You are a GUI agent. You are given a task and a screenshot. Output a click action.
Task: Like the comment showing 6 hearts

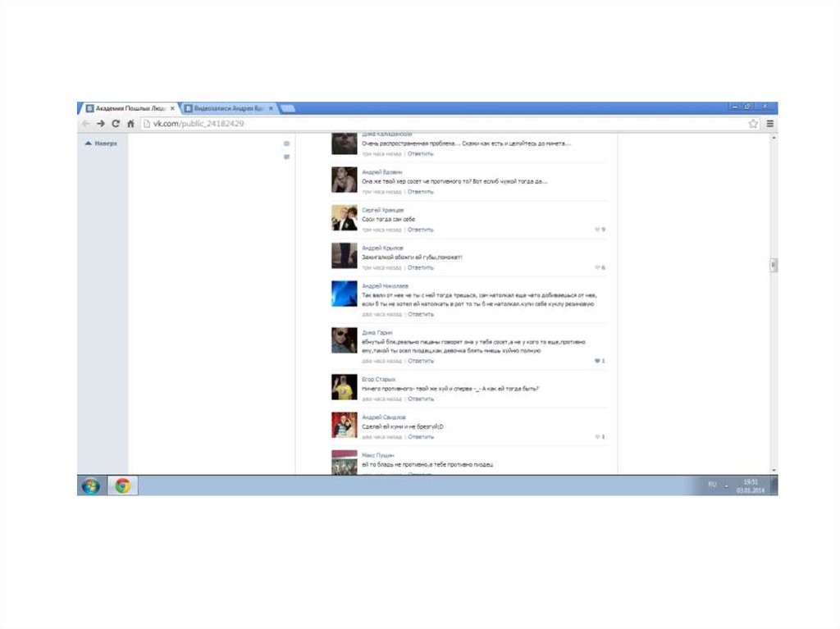click(600, 267)
